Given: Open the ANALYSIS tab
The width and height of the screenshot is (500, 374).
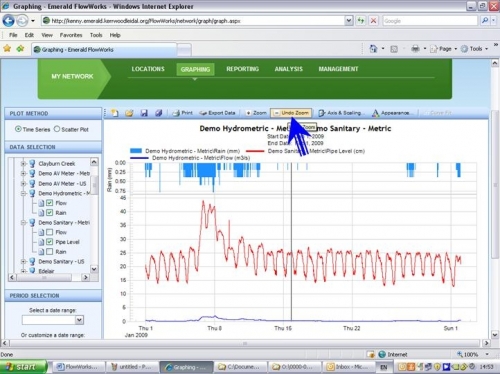Looking at the screenshot, I should pos(289,69).
